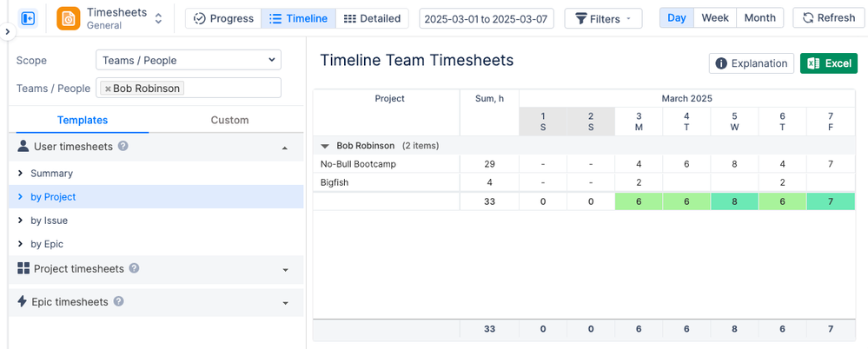This screenshot has height=349, width=868.
Task: Click help icon beside Epic timesheets
Action: tap(118, 301)
